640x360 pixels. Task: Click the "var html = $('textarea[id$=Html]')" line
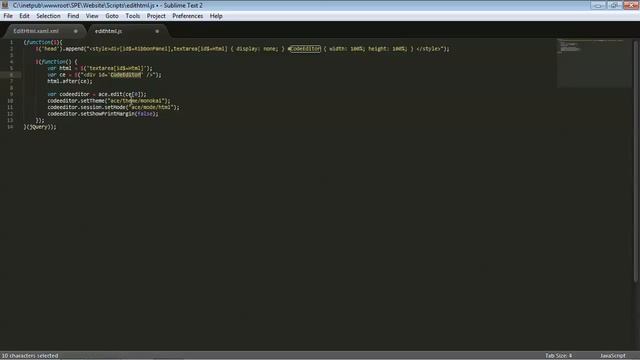100,68
